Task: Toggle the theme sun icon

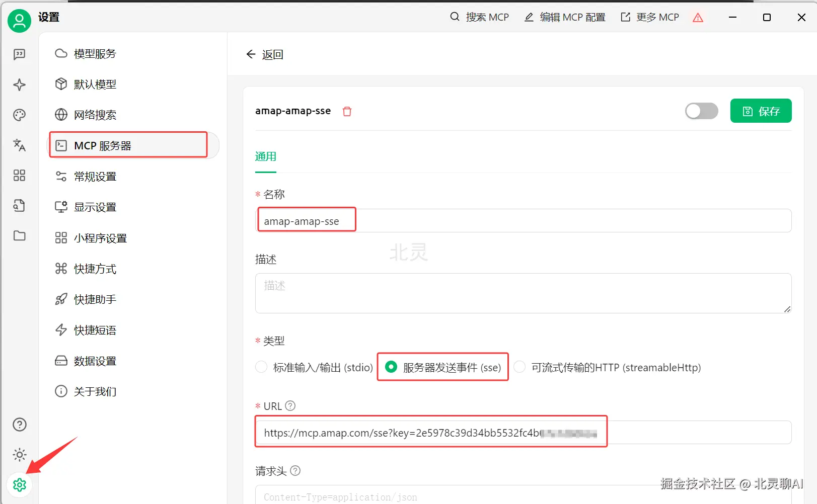Action: click(19, 455)
